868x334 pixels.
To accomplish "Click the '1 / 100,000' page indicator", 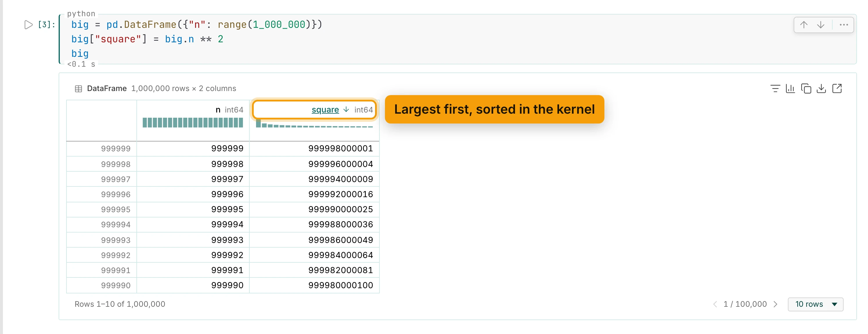I will click(745, 304).
